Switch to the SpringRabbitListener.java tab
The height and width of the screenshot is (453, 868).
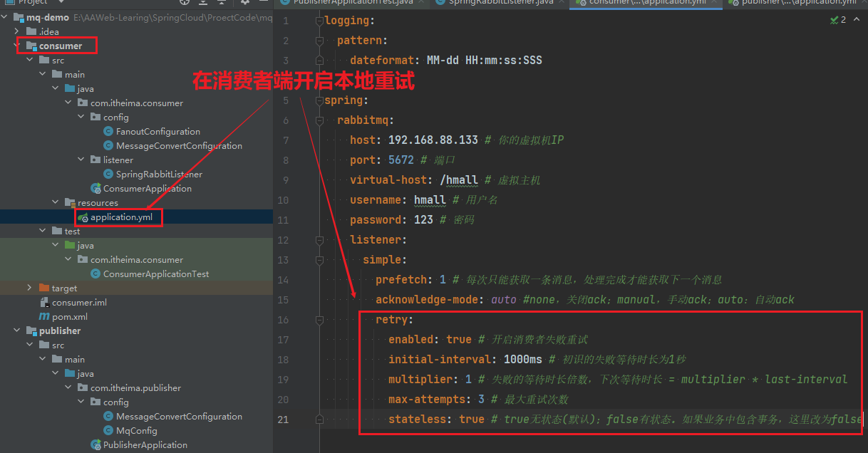(x=500, y=3)
